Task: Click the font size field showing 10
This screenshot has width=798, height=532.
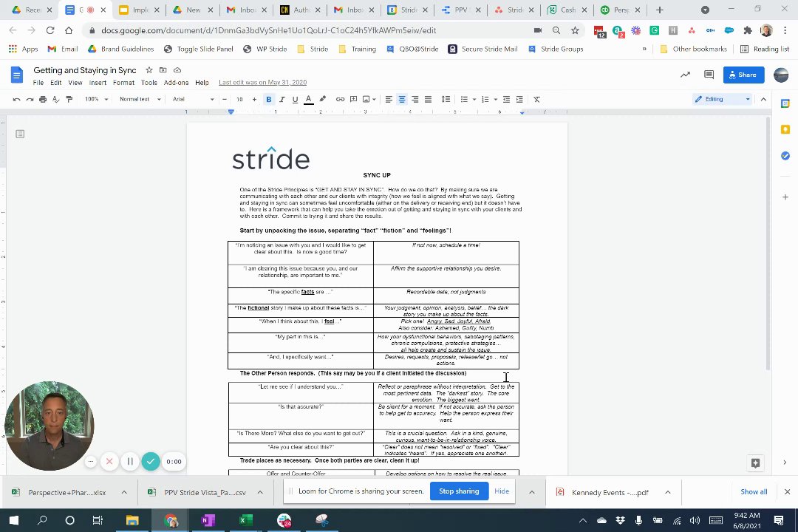Action: [239, 99]
